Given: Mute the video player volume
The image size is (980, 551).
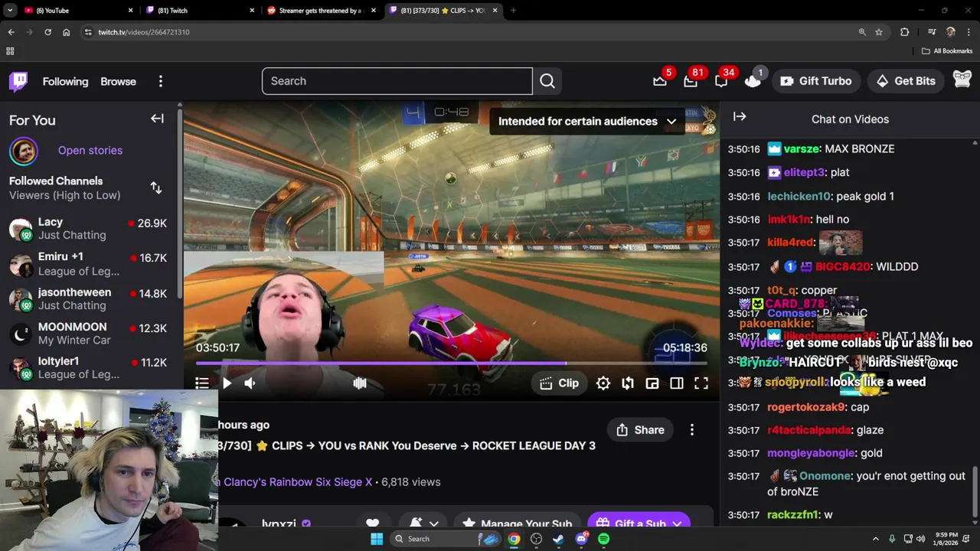Looking at the screenshot, I should click(250, 383).
